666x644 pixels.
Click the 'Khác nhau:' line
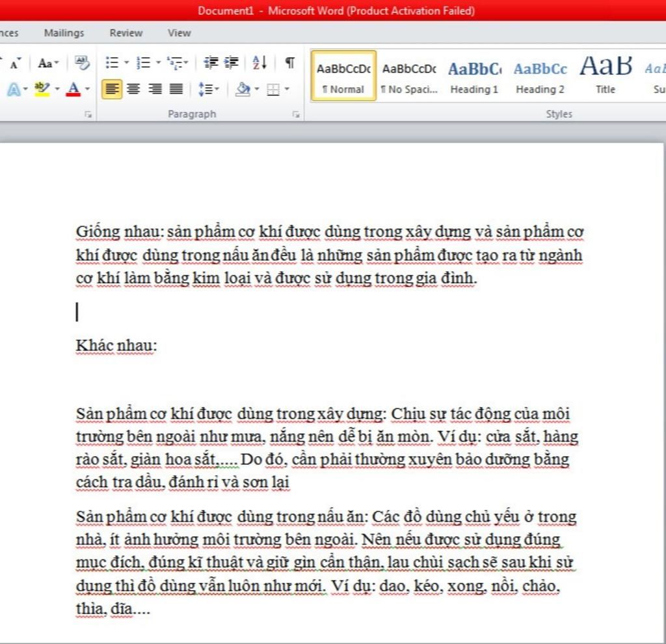pyautogui.click(x=116, y=345)
